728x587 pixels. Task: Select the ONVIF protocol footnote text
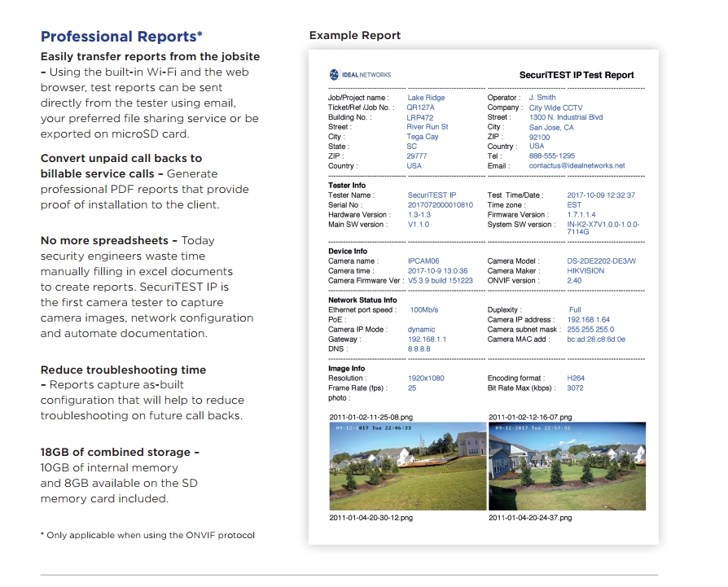(x=147, y=535)
